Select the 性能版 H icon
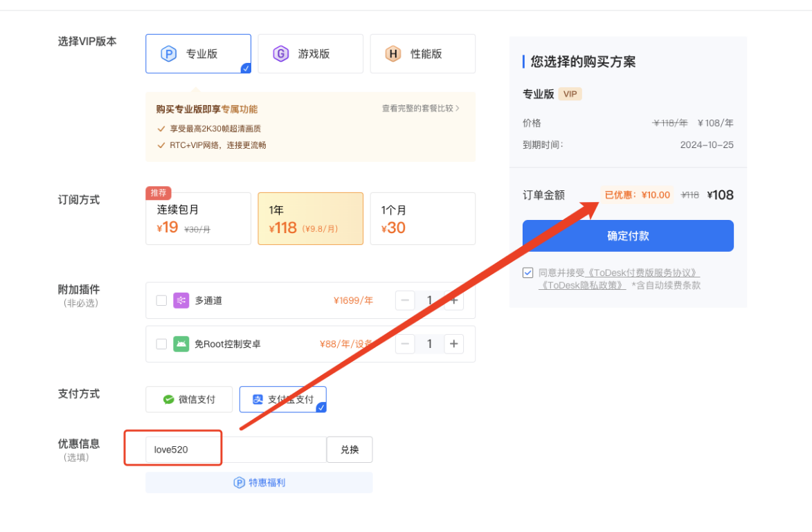812x532 pixels. 393,53
